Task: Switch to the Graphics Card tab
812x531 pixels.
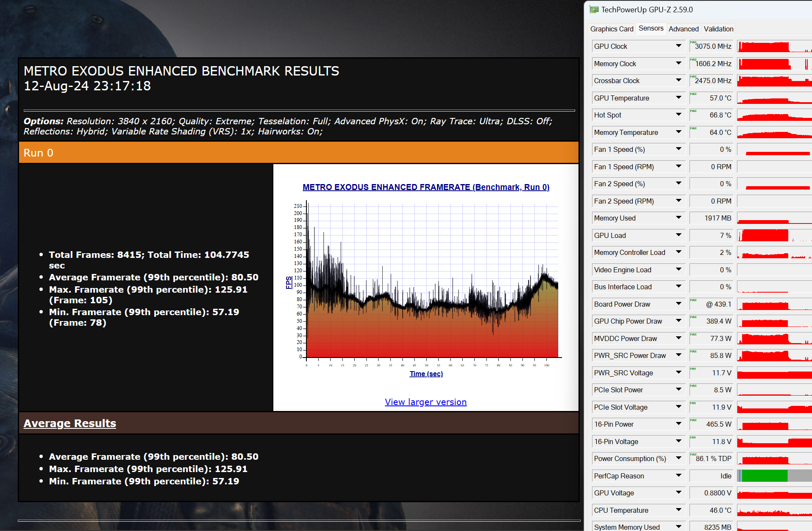Action: pyautogui.click(x=612, y=29)
